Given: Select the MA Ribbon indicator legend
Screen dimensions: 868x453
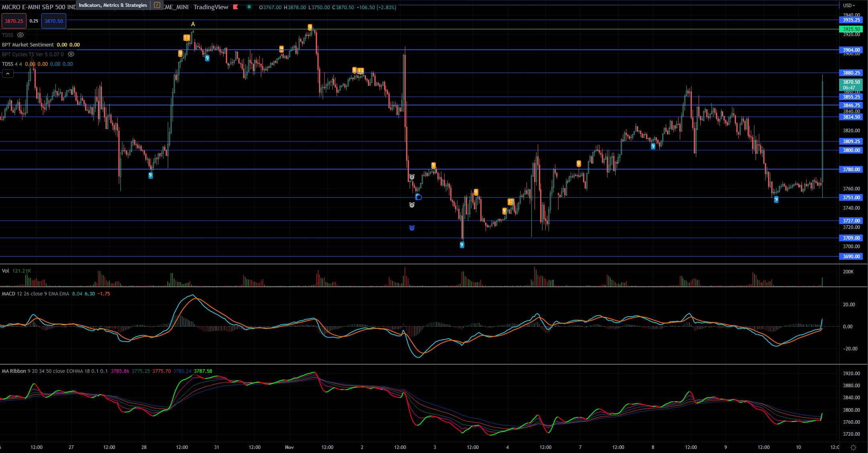Looking at the screenshot, I should pos(14,371).
